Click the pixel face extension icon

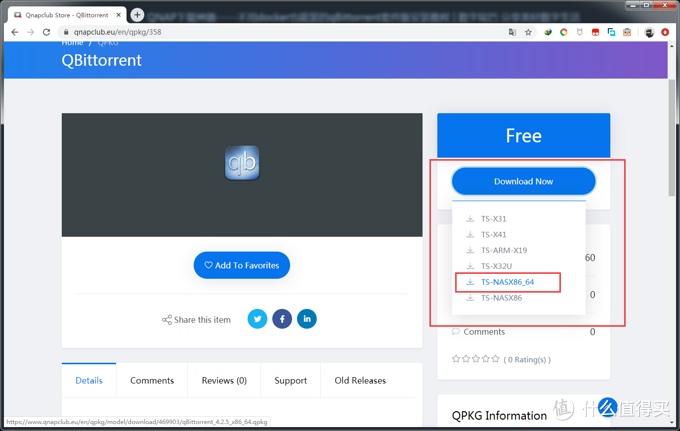pos(627,32)
